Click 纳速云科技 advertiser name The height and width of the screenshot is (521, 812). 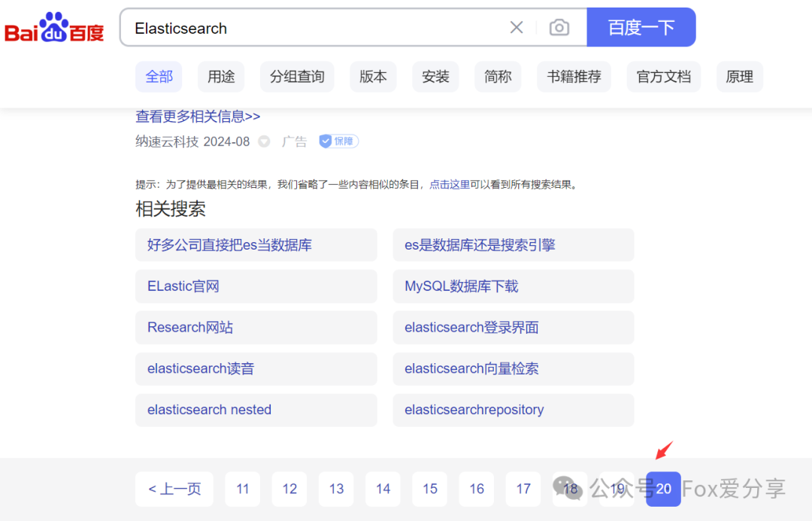(x=167, y=141)
